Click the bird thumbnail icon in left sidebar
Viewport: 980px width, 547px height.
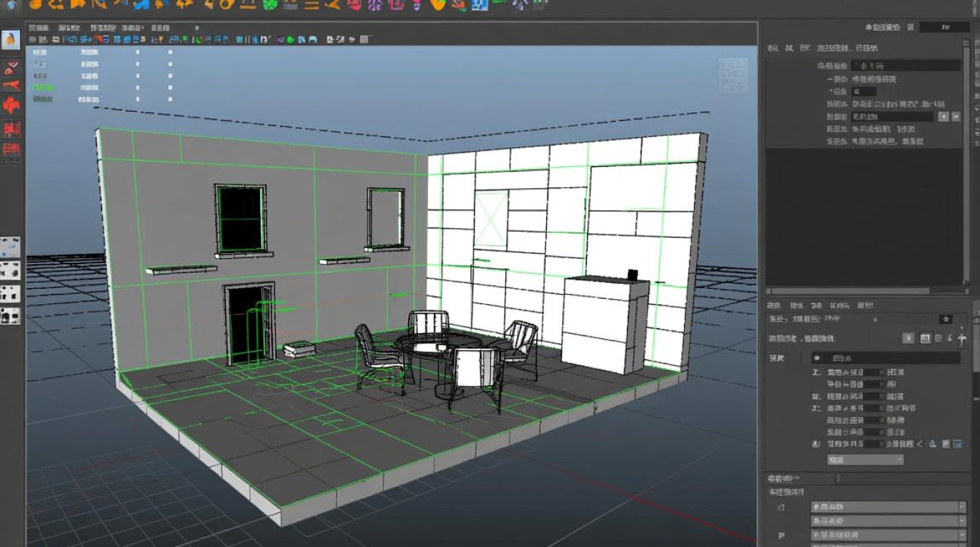[10, 39]
